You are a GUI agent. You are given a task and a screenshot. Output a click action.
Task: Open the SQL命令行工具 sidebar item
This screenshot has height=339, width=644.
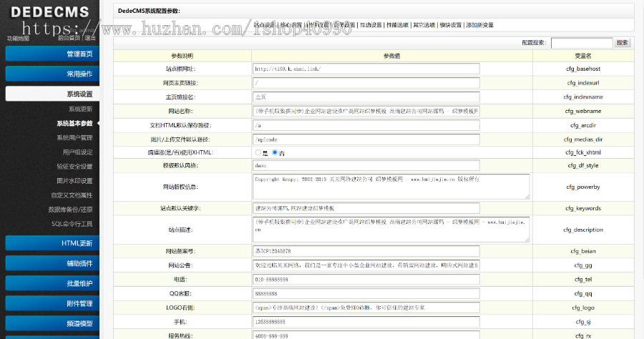click(x=72, y=223)
